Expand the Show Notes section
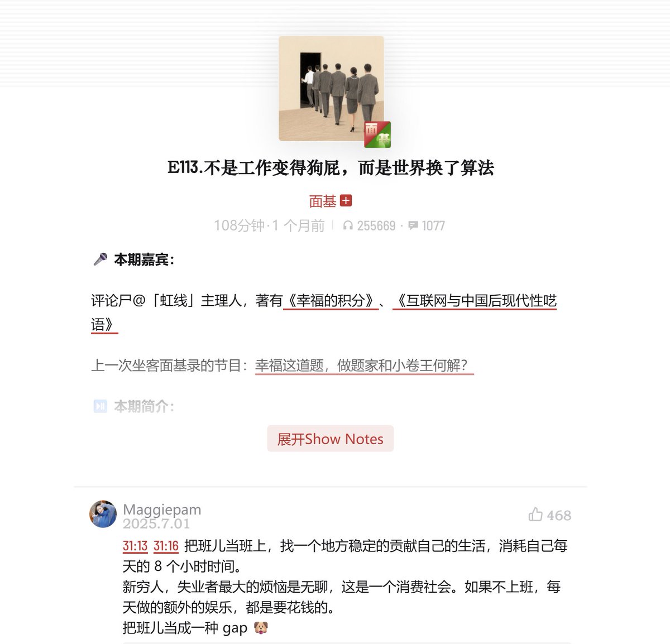The width and height of the screenshot is (670, 644). point(331,439)
